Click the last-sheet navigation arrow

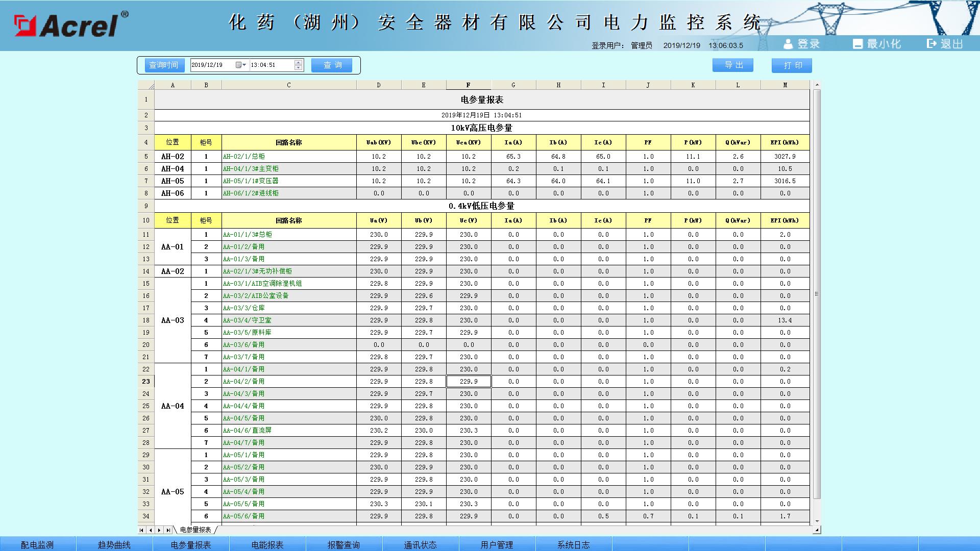[168, 531]
